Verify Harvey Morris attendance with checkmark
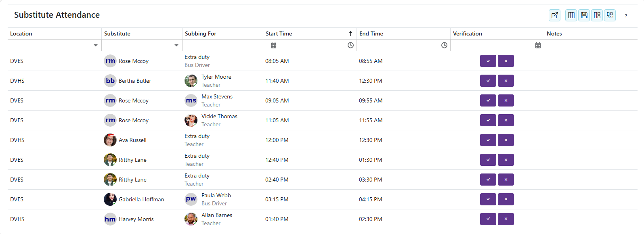 pyautogui.click(x=488, y=219)
